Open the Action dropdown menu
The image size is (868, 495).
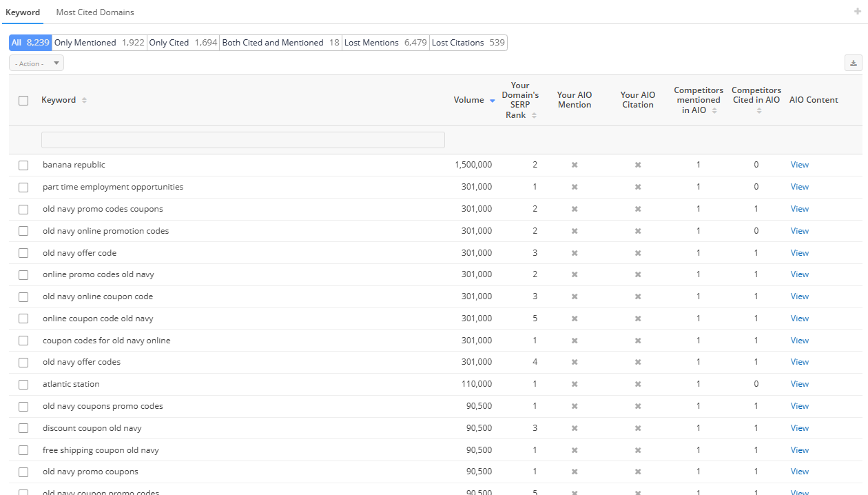coord(37,63)
